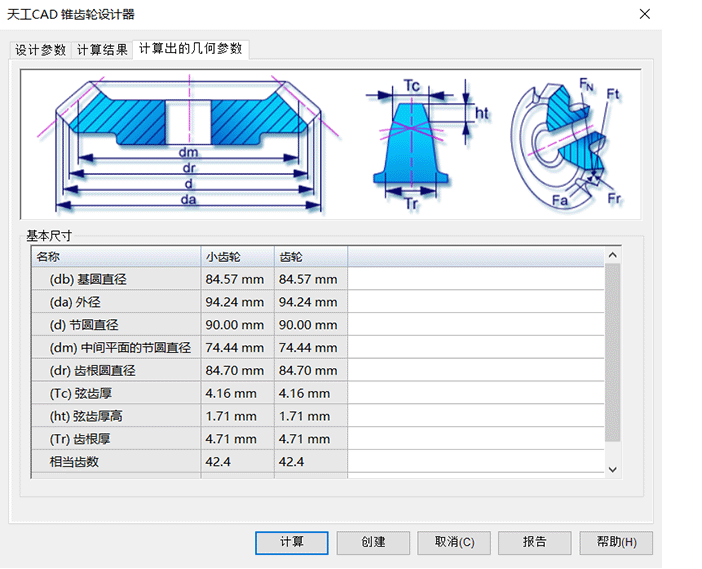Click the gear force diagram with Fa Fr
The width and height of the screenshot is (702, 569).
(566, 144)
